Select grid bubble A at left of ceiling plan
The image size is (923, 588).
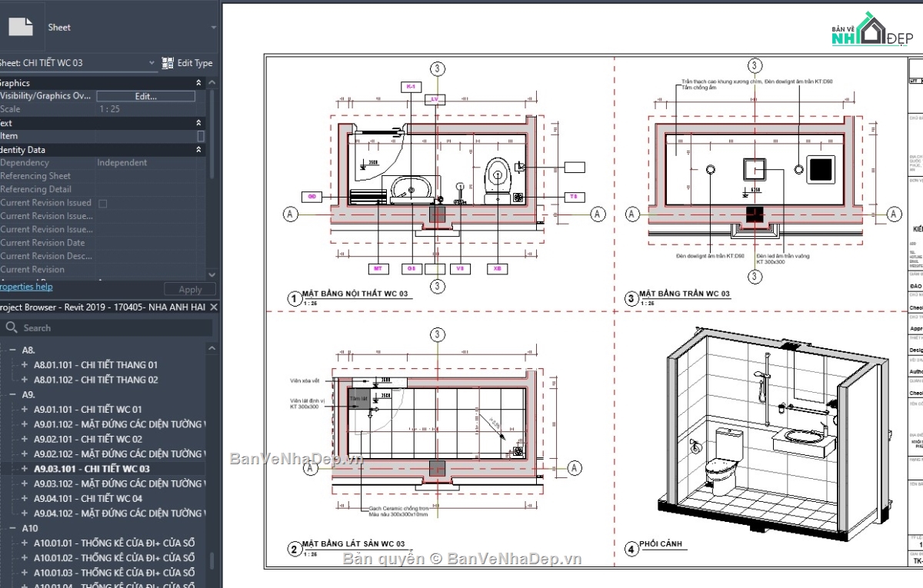(x=633, y=213)
